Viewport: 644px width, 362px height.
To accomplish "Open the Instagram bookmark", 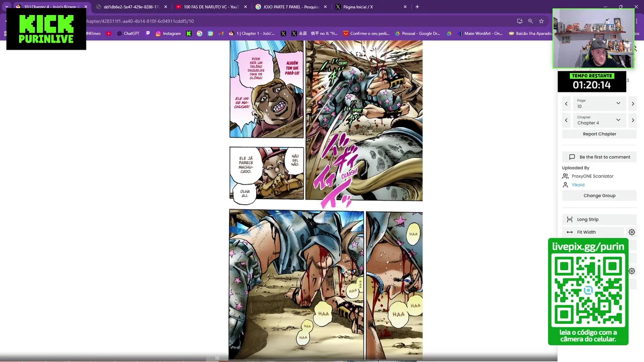I will [168, 34].
